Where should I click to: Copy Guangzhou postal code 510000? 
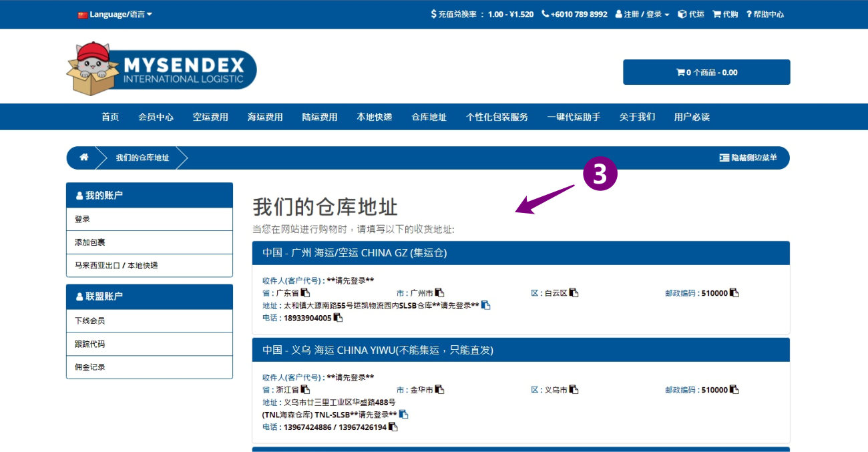coord(734,293)
